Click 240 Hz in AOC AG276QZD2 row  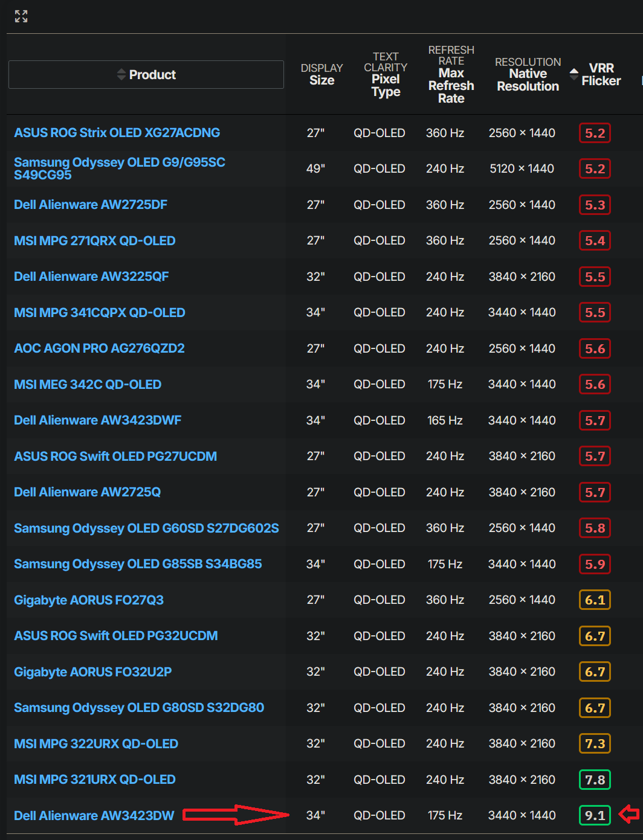445,348
